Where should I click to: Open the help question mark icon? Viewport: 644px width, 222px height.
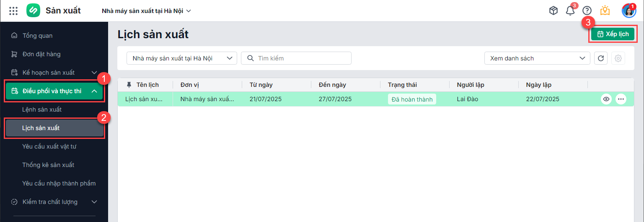click(x=587, y=11)
